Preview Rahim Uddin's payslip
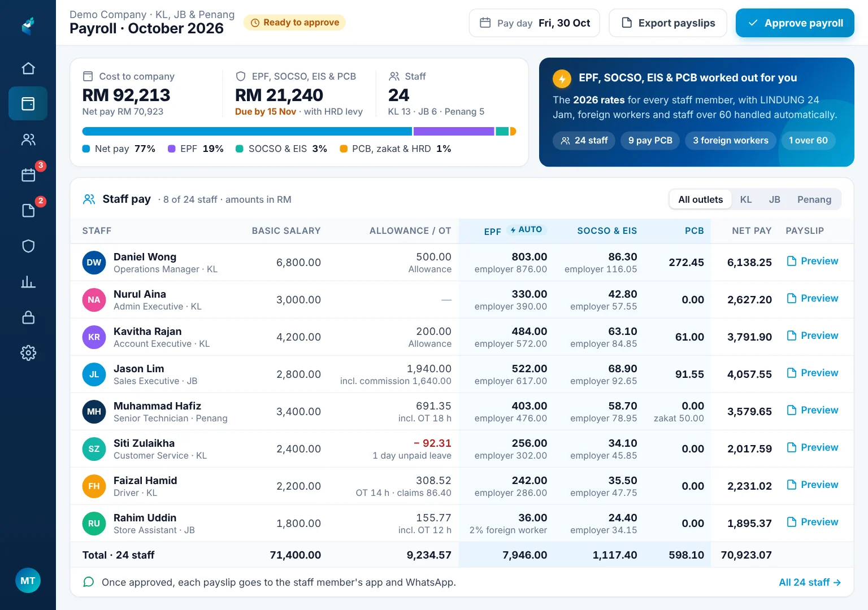This screenshot has width=868, height=610. [x=813, y=522]
